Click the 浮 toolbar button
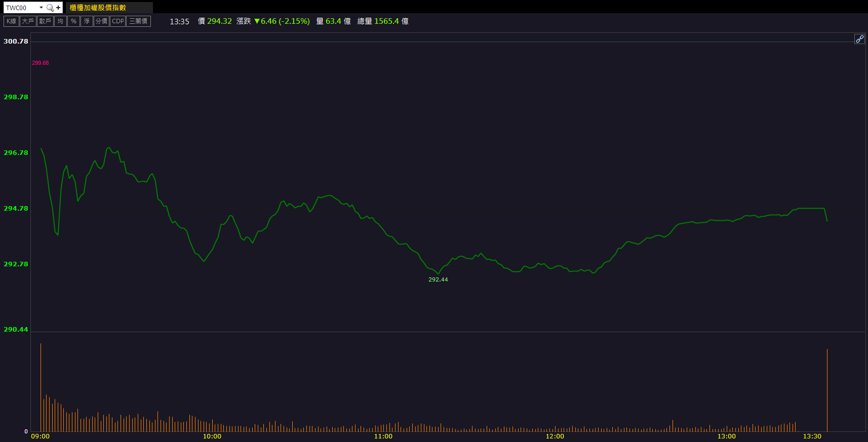This screenshot has height=442, width=868. tap(87, 21)
